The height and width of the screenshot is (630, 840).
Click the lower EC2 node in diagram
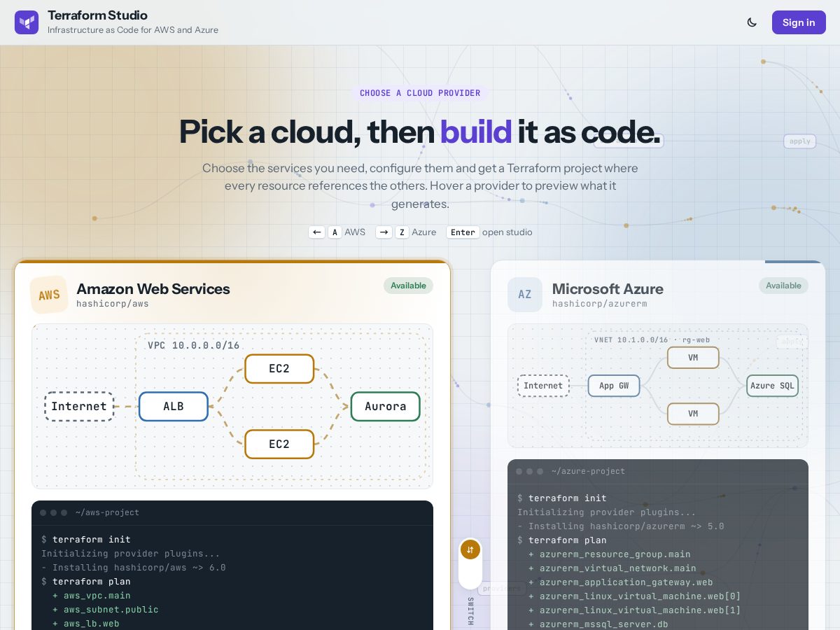pos(279,444)
